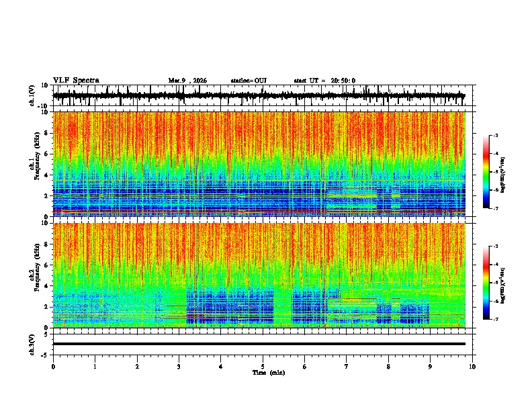
Task: Click the "start UT = 20:50:0" text
Action: (324, 81)
